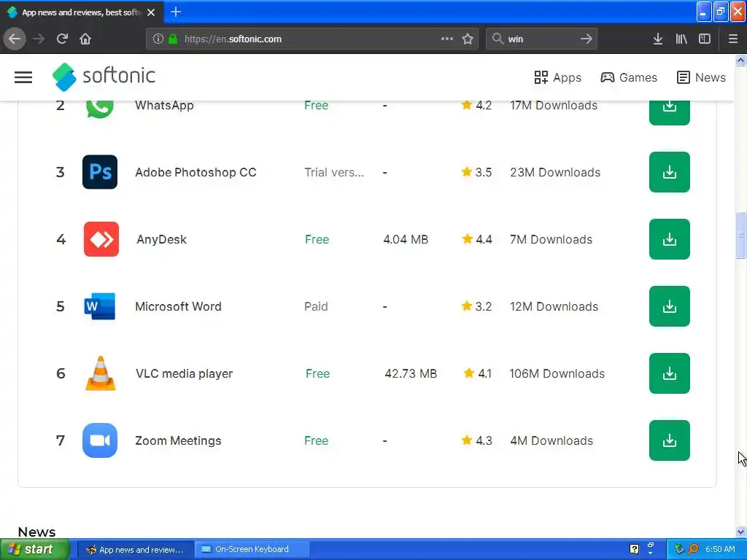Screen dimensions: 747x560
Task: Open Microsoft Word app link
Action: tap(178, 307)
